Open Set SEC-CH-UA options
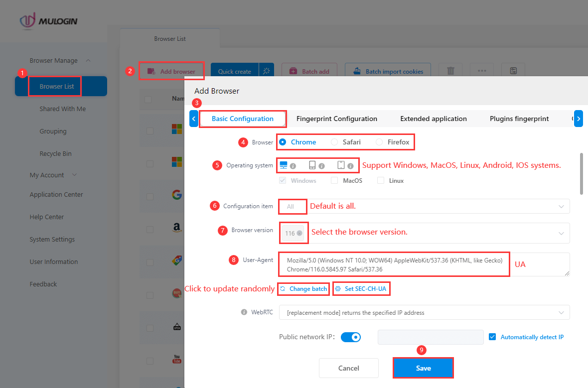588x388 pixels. click(361, 289)
